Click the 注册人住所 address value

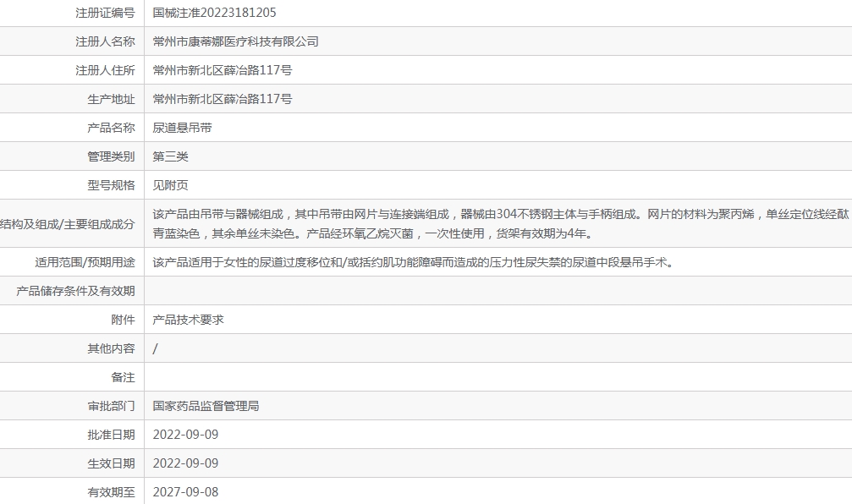pyautogui.click(x=223, y=70)
